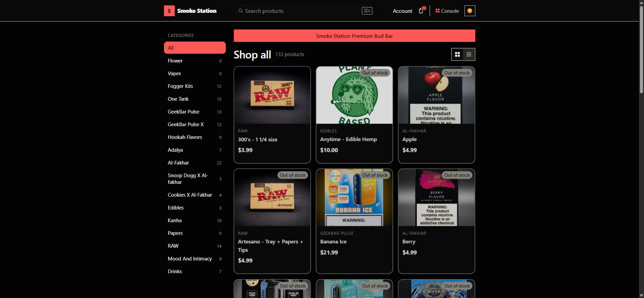Open the Apple Al-Fakhar product image
This screenshot has height=298, width=644.
(x=436, y=95)
